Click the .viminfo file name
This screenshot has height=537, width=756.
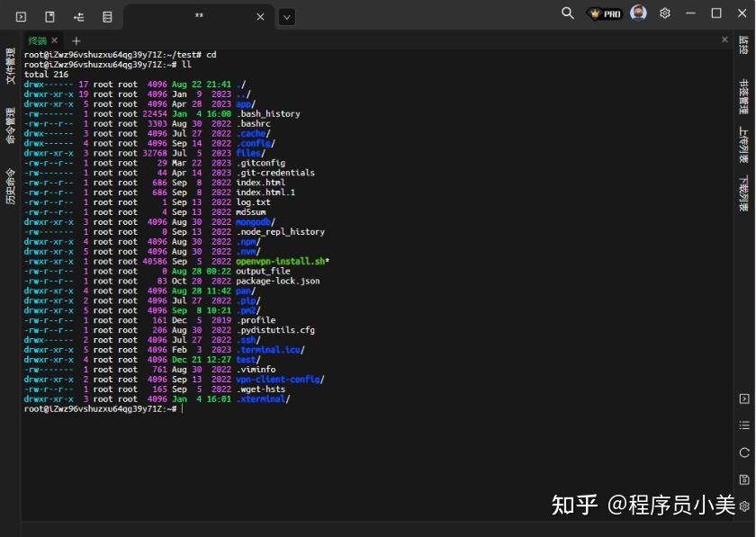tap(256, 370)
